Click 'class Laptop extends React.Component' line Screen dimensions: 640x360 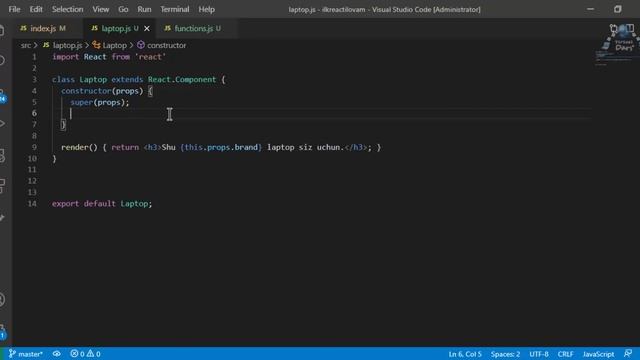click(x=138, y=79)
